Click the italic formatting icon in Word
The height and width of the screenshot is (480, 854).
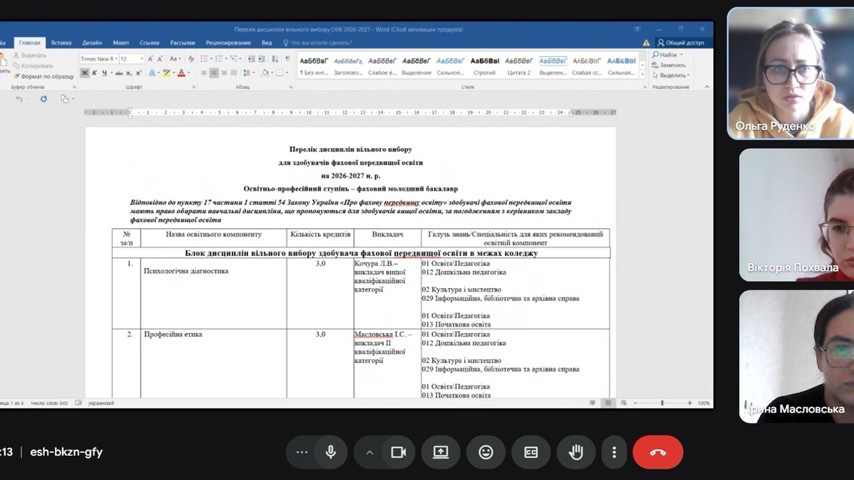point(95,73)
